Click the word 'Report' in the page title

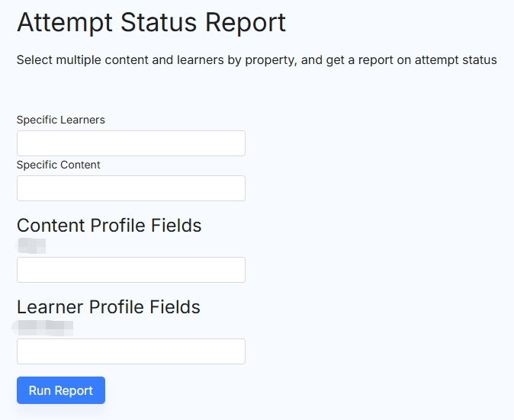(246, 23)
